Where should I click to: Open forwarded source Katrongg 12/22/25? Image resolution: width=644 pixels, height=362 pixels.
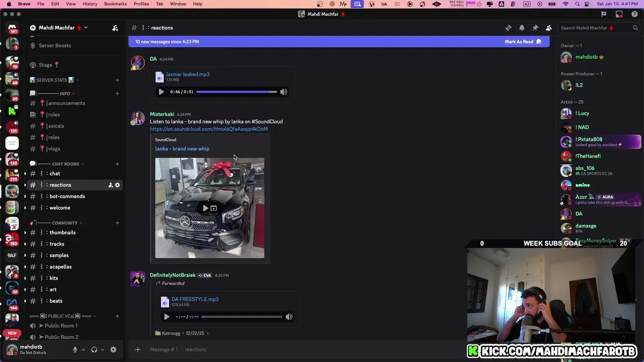click(x=182, y=333)
